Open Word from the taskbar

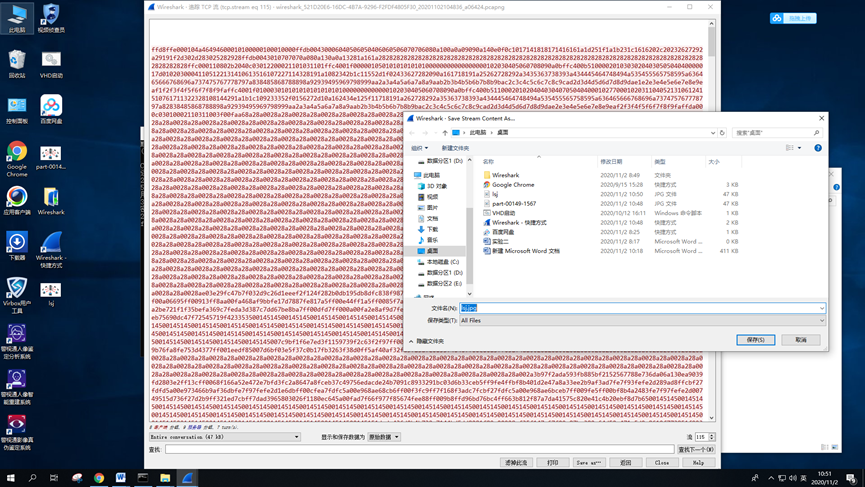(121, 478)
